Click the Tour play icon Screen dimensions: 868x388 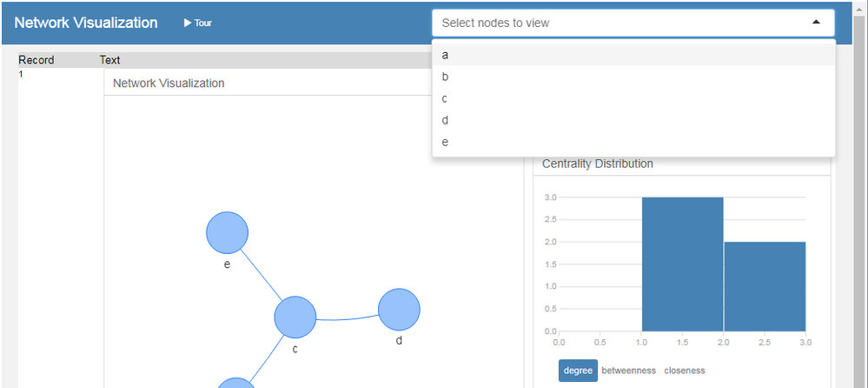188,23
